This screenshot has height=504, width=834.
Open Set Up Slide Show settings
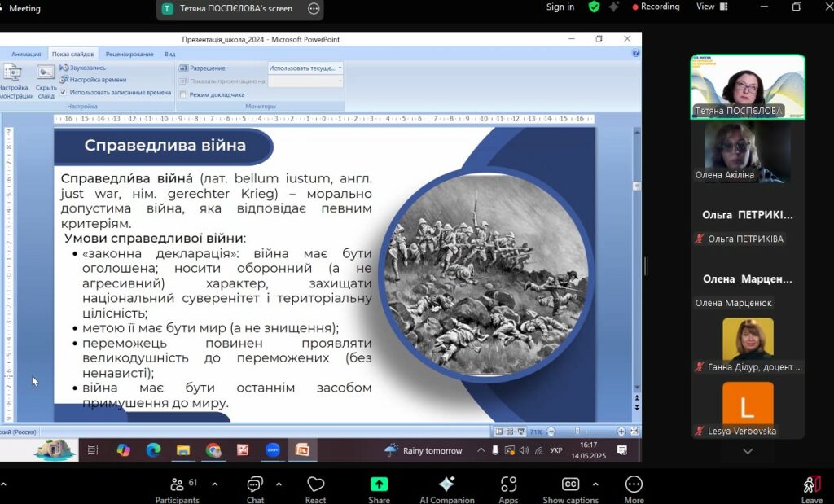[14, 81]
